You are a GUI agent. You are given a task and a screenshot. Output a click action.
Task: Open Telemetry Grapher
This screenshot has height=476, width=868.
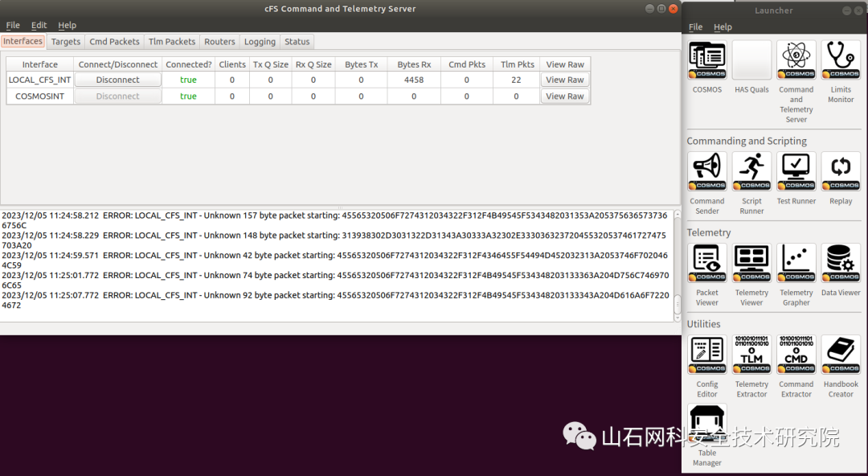796,263
